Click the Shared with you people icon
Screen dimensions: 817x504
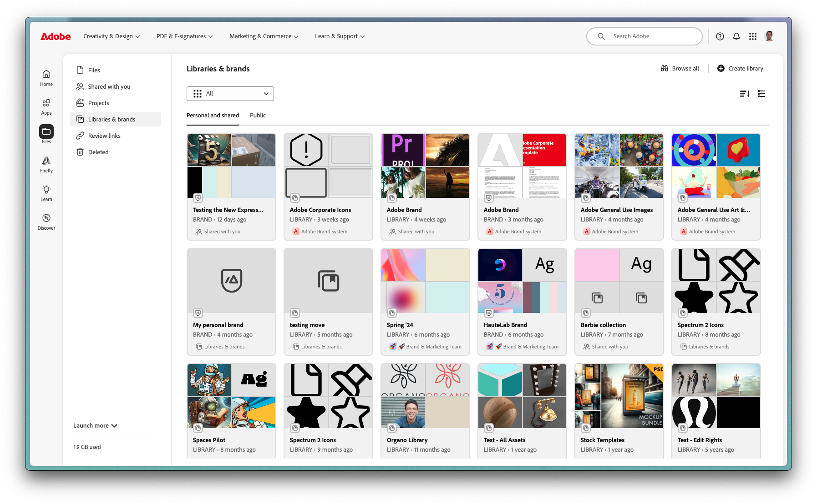[x=80, y=86]
